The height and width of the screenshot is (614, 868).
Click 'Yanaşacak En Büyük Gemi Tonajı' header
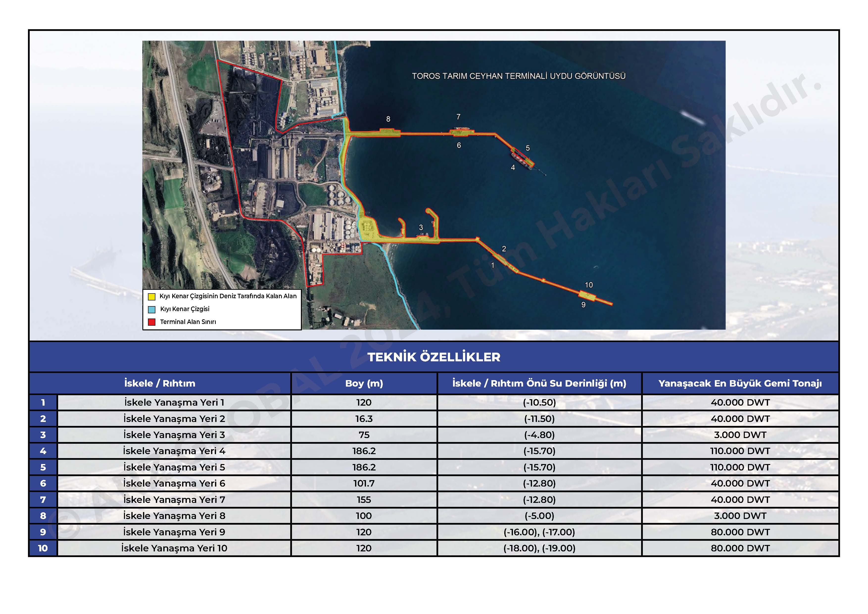740,383
